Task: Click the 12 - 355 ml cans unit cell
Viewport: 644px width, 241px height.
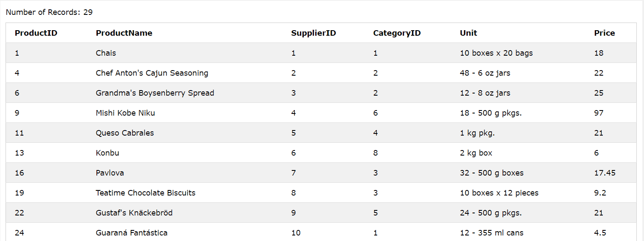Action: click(x=492, y=233)
